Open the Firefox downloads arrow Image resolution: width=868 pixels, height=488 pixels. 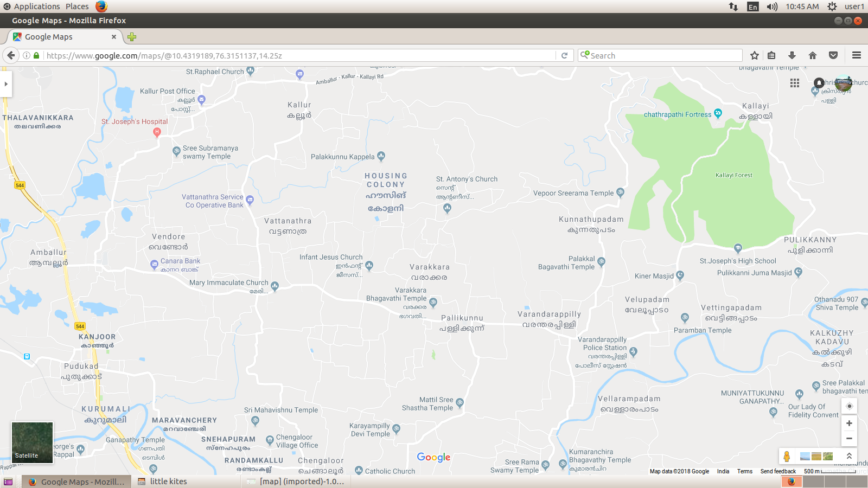(792, 55)
